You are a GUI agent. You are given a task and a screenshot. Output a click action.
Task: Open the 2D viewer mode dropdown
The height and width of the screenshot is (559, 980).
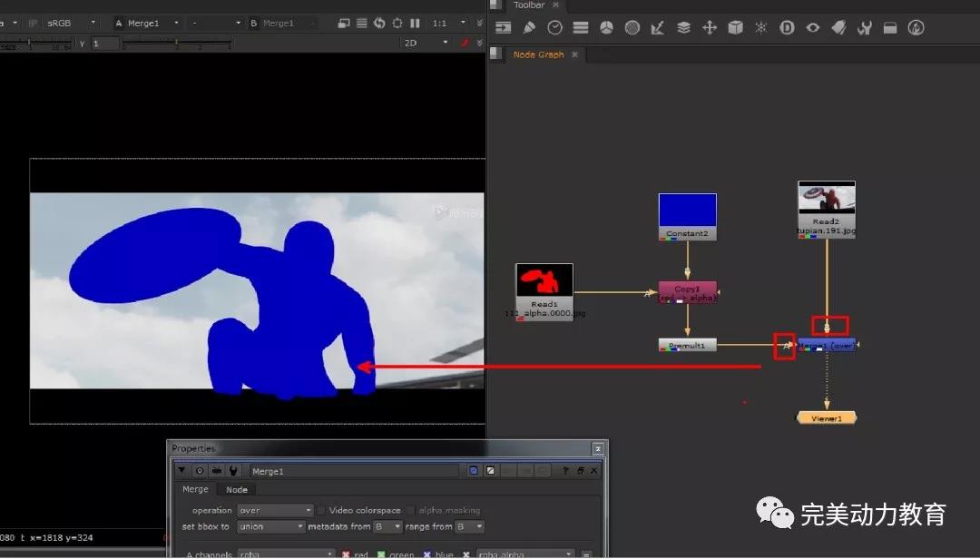point(426,43)
